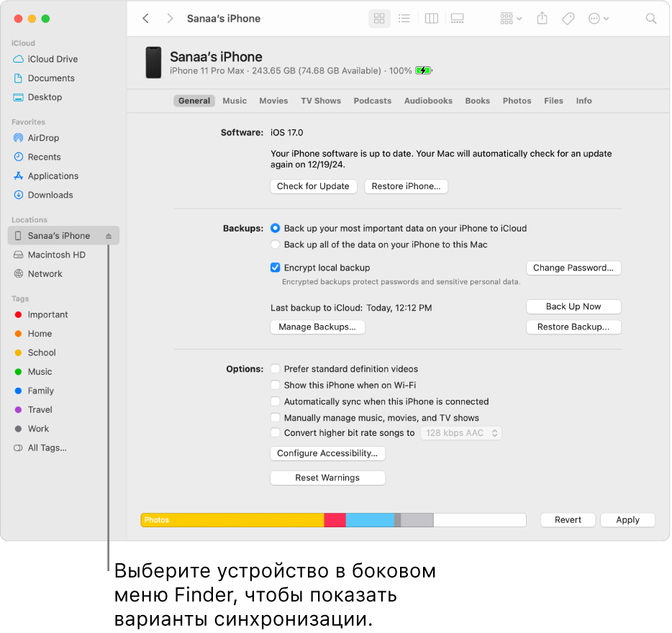Screen dimensions: 672x633
Task: Select the orange Home tag
Action: pos(33,334)
